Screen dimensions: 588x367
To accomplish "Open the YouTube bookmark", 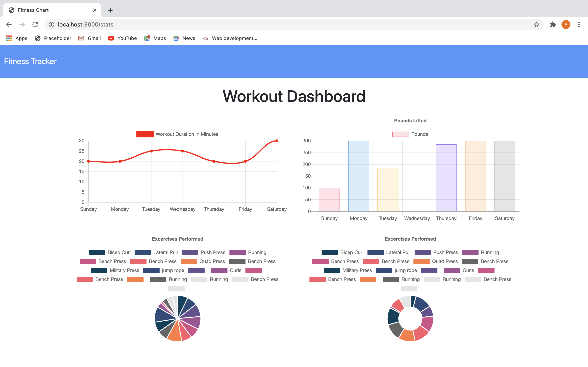I will pyautogui.click(x=122, y=38).
